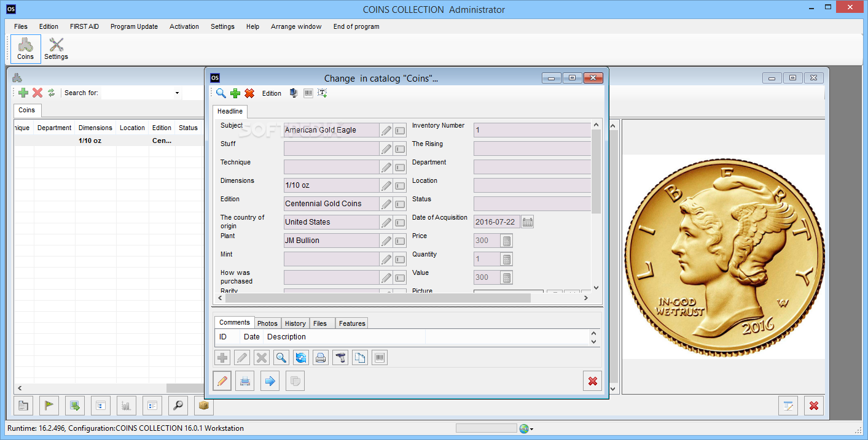
Task: Open the FIRST AID menu
Action: (x=84, y=26)
